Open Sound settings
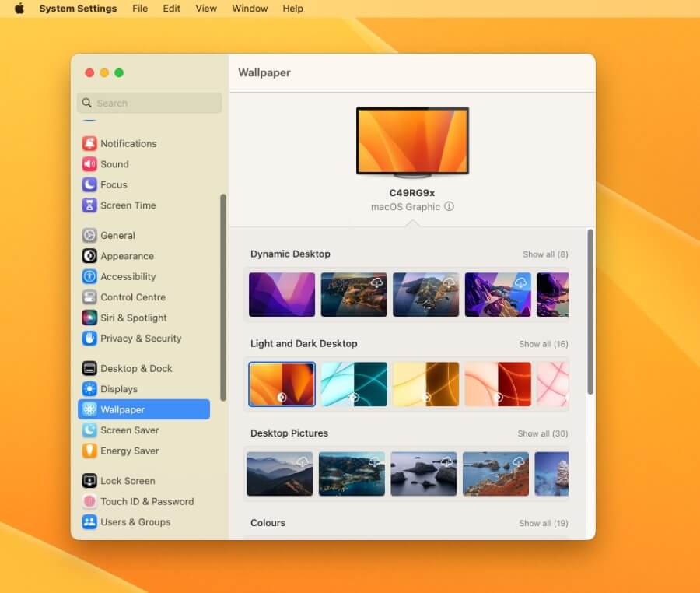This screenshot has height=593, width=700. pos(115,164)
